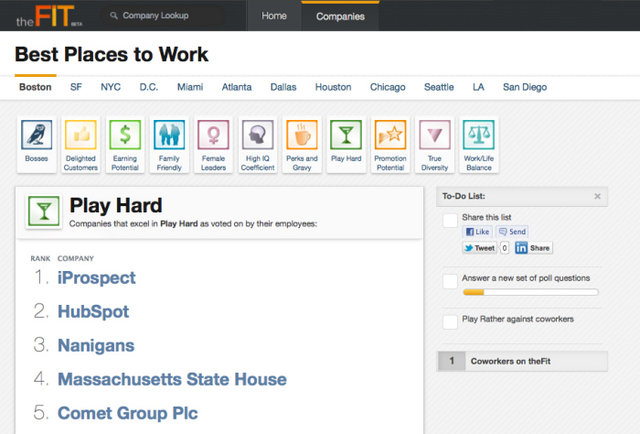Open the HubSpot company link
This screenshot has width=640, height=434.
[93, 312]
